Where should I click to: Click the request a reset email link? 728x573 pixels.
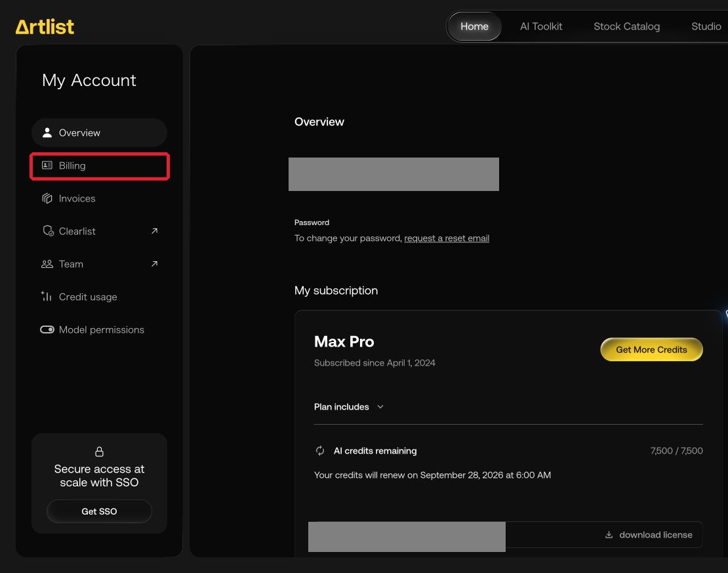tap(447, 238)
